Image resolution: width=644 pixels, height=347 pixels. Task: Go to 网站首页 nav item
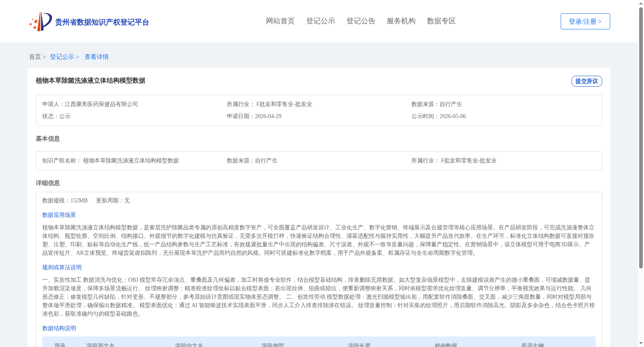(x=280, y=21)
